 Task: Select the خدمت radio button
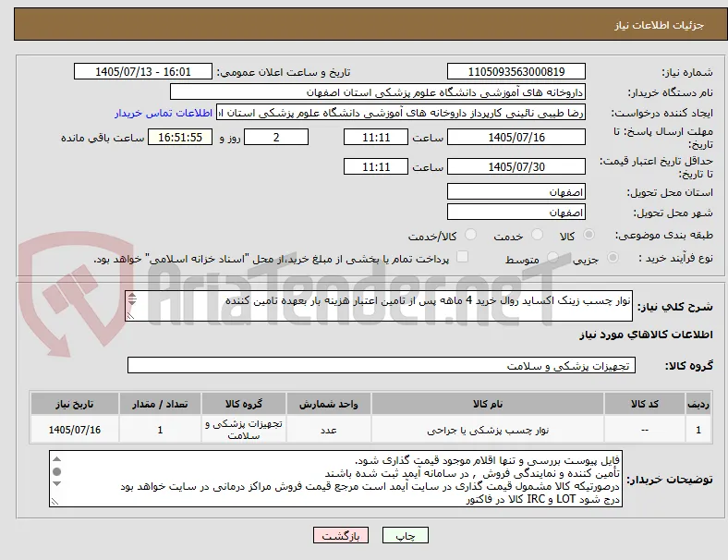coord(537,235)
